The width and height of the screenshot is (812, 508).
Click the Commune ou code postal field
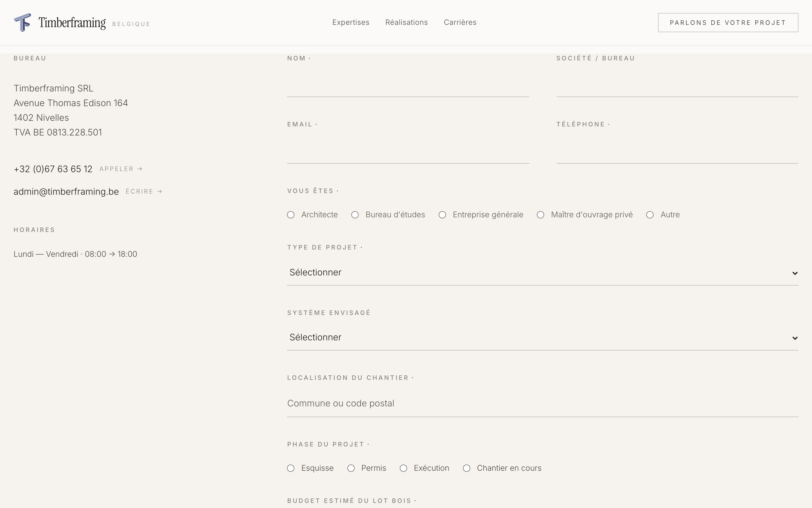click(542, 404)
